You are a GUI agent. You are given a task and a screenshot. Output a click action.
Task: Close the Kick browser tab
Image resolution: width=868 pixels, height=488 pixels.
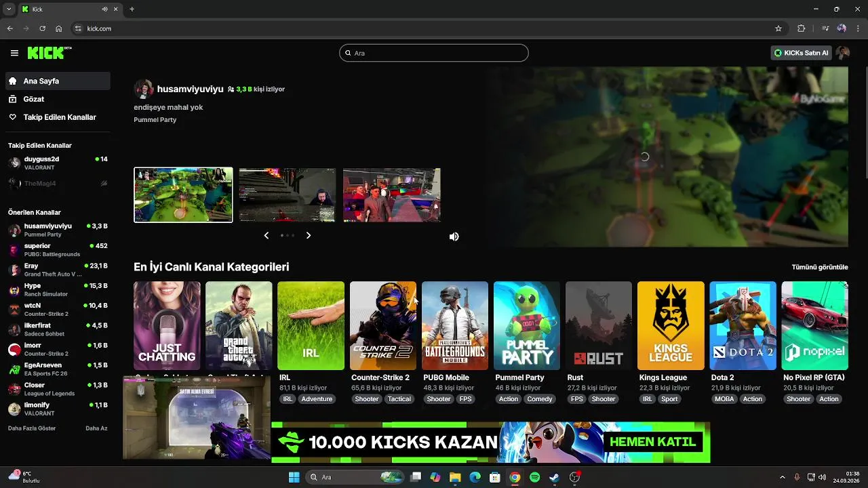pyautogui.click(x=117, y=9)
